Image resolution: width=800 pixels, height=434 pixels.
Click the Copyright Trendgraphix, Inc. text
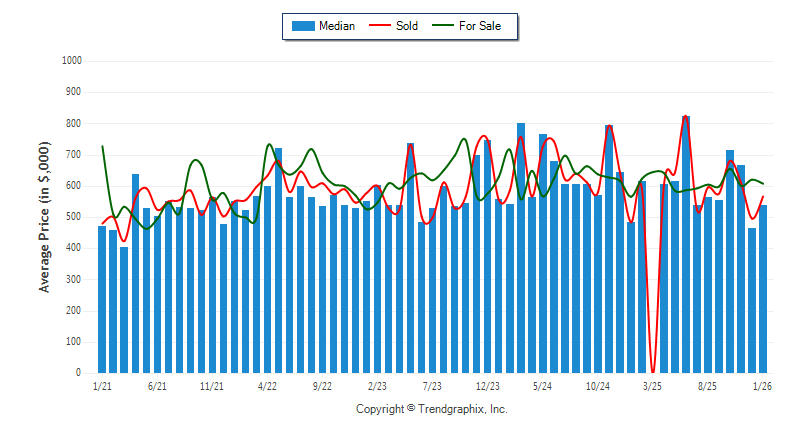click(x=432, y=409)
